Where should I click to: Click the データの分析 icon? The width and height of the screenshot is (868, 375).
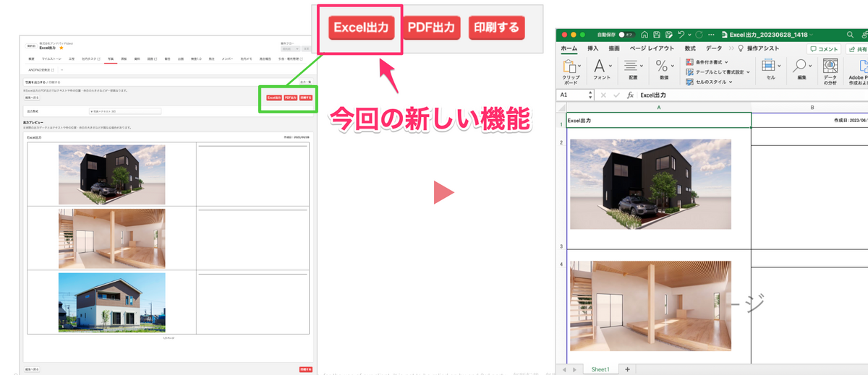pyautogui.click(x=830, y=66)
